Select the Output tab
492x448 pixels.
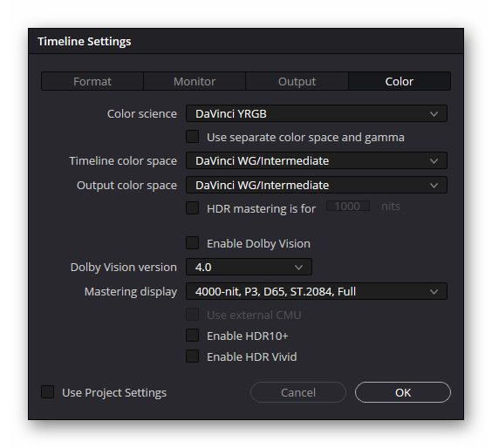297,82
